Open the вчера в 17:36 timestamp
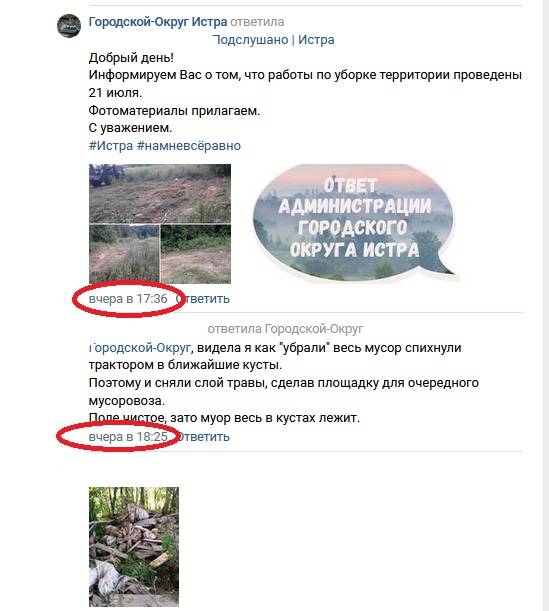Screen dimensions: 549x611 click(x=128, y=299)
